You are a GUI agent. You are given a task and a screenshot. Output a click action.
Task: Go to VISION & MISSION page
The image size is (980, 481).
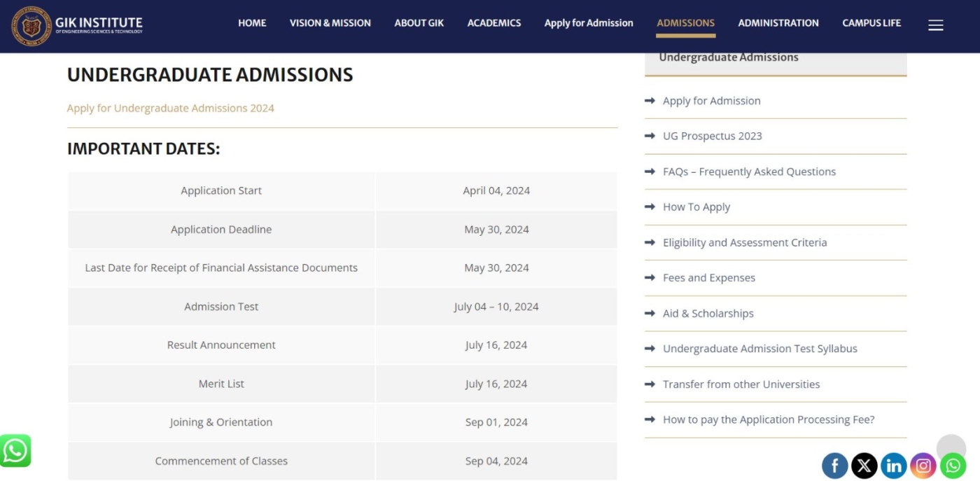point(330,22)
